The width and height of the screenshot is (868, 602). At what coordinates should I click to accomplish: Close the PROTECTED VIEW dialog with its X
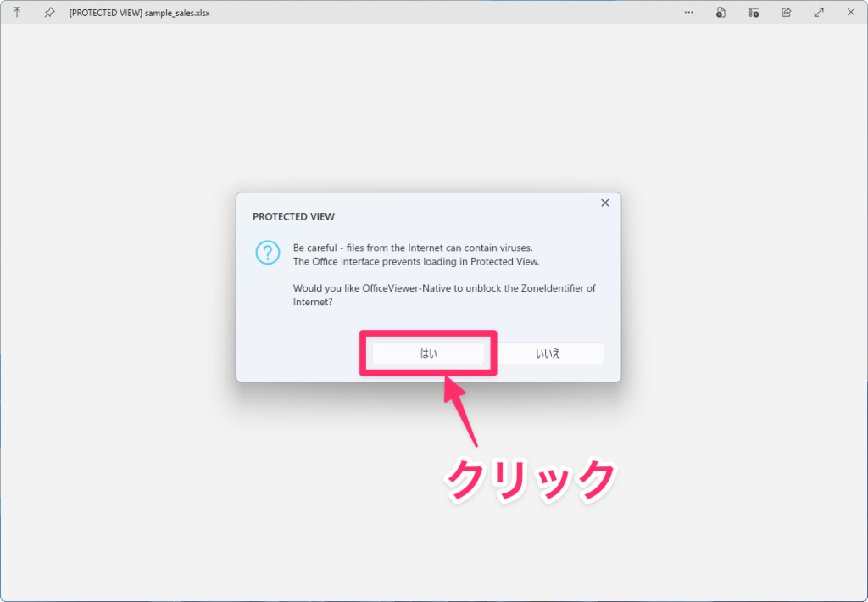604,203
